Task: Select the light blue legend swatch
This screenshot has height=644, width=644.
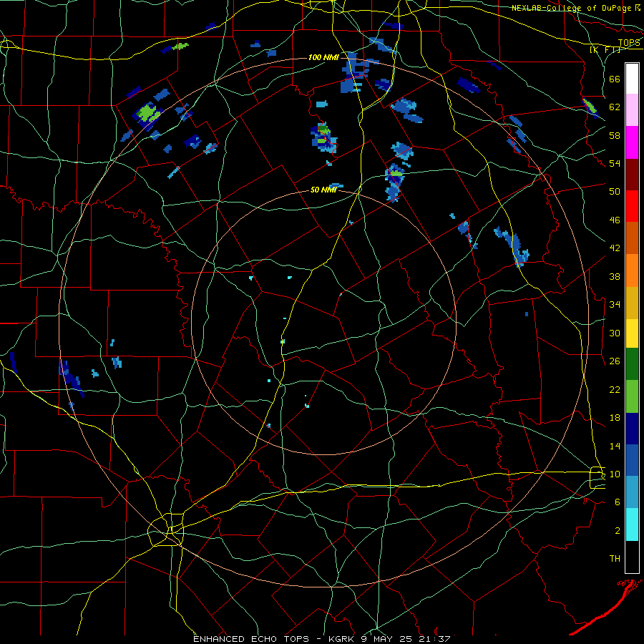Action: (632, 492)
